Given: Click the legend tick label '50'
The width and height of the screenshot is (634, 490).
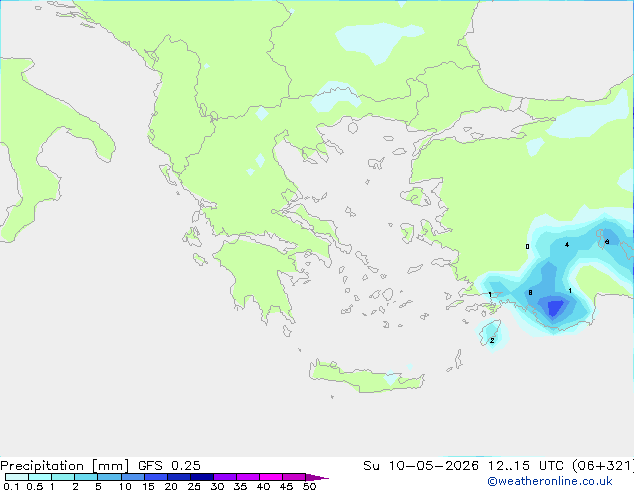Looking at the screenshot, I should (x=309, y=486).
